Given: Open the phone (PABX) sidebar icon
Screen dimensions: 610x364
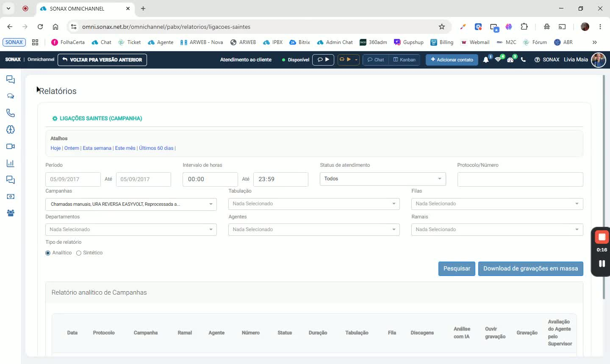Looking at the screenshot, I should (x=11, y=113).
